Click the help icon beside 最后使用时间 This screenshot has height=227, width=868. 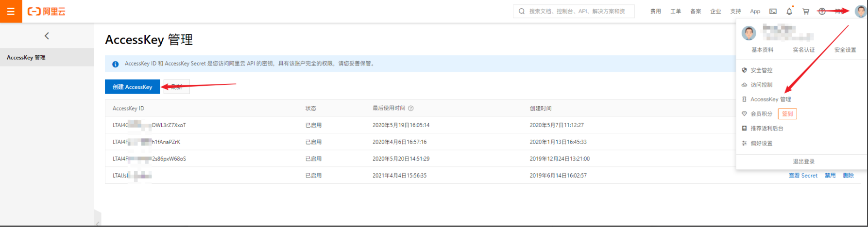(411, 108)
